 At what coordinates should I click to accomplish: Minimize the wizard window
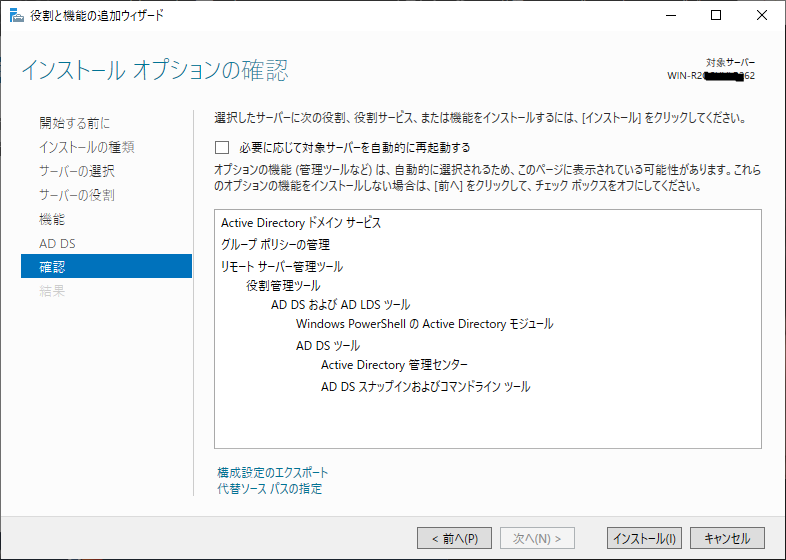tap(671, 16)
